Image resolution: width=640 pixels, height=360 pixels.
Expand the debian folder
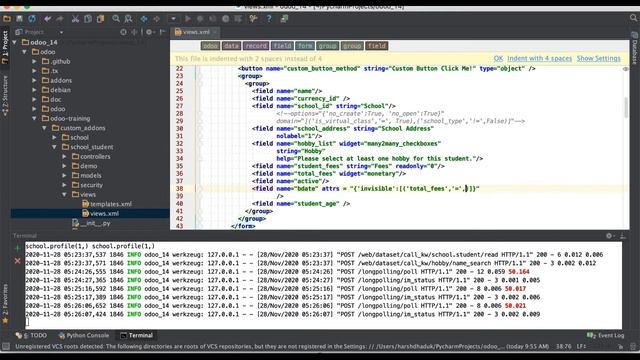[35, 90]
